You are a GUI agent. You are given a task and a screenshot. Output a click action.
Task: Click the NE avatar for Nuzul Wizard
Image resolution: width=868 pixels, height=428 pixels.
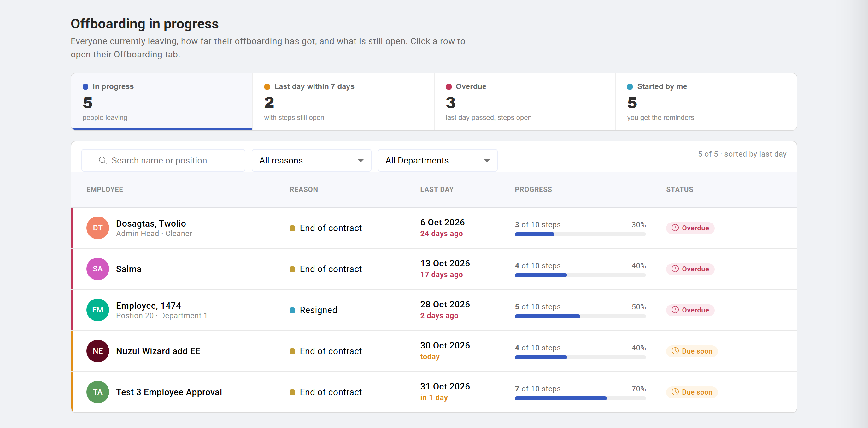[x=98, y=351]
